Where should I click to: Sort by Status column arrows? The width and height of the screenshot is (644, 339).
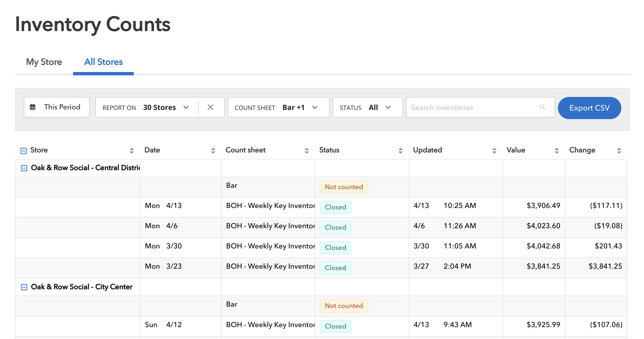click(400, 150)
